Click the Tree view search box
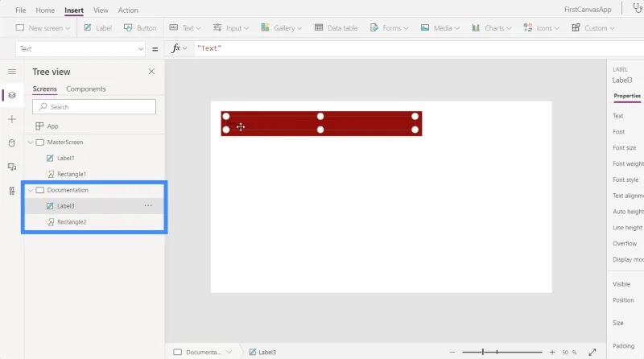 click(94, 107)
